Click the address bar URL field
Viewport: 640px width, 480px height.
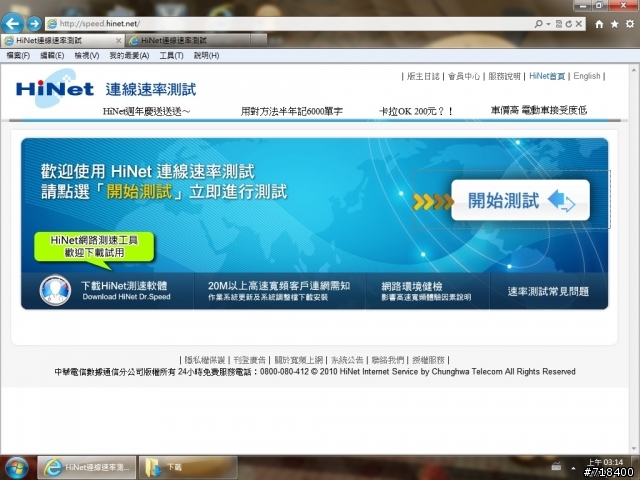[x=286, y=24]
